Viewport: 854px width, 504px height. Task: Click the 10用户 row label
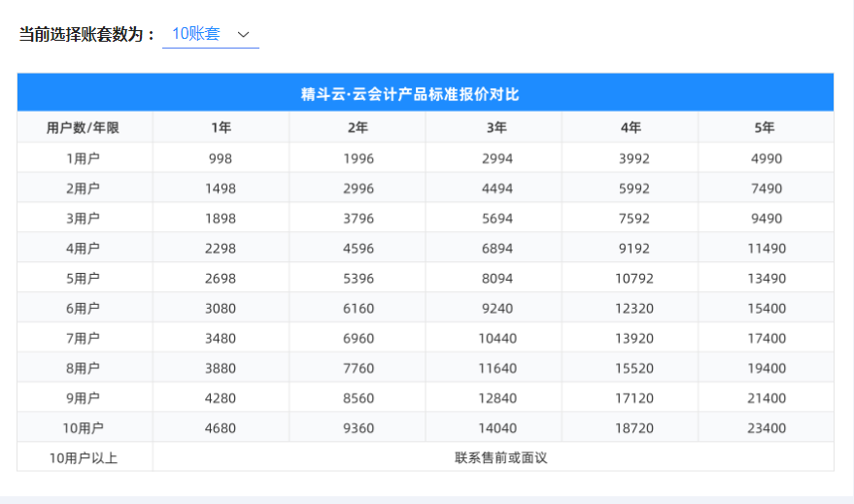(x=85, y=427)
